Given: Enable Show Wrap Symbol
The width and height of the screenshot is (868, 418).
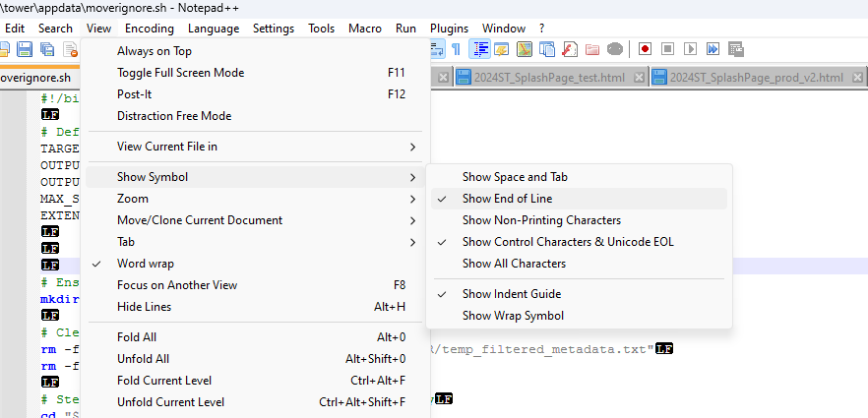Looking at the screenshot, I should (x=579, y=315).
